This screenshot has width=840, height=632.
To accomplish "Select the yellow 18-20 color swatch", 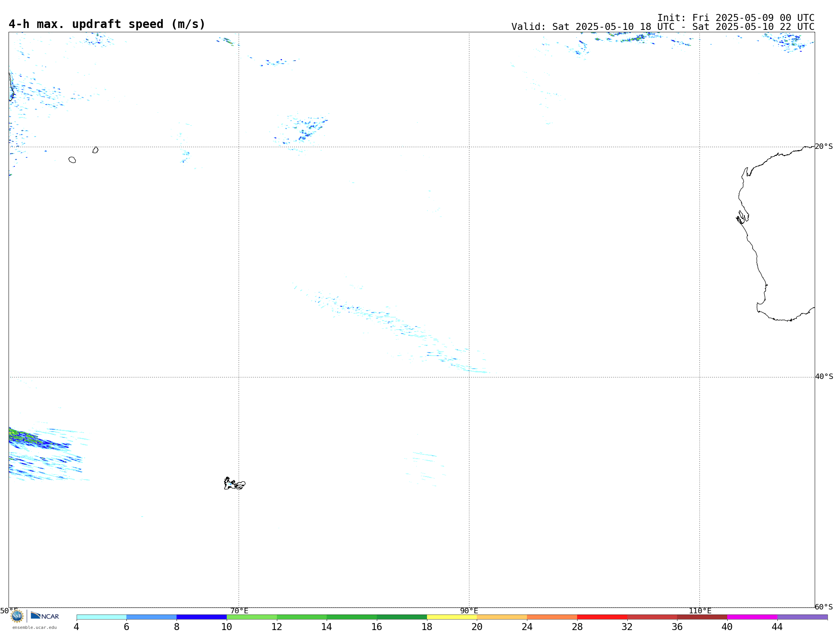I will point(452,617).
